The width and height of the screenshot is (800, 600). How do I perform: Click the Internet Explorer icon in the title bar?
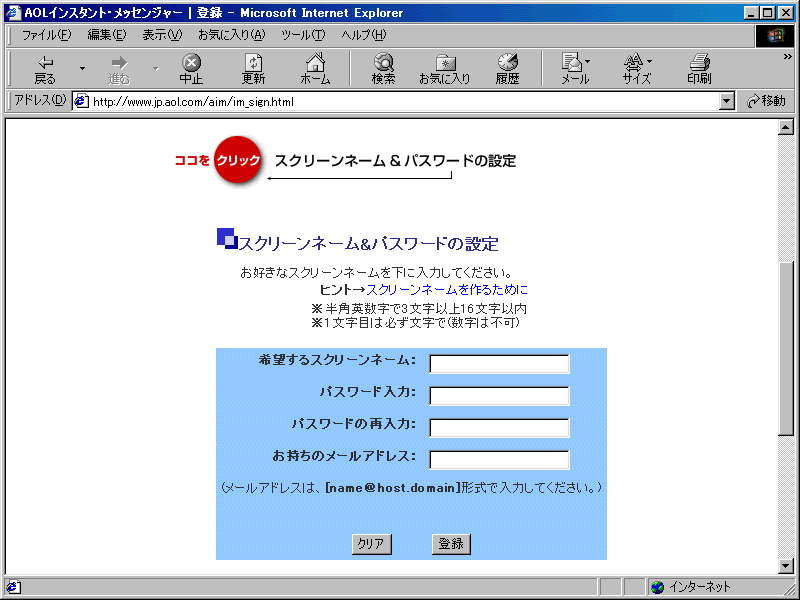click(x=12, y=12)
